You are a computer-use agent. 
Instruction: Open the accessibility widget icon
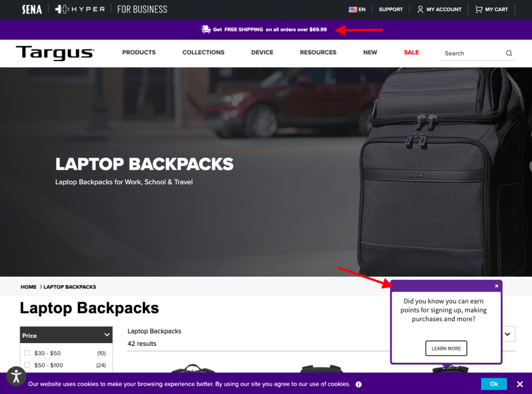pos(16,376)
